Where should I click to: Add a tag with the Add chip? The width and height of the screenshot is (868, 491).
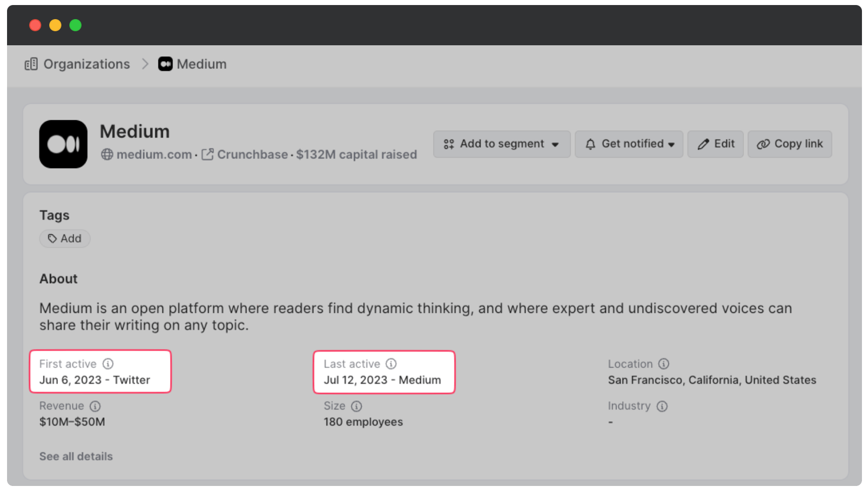65,238
